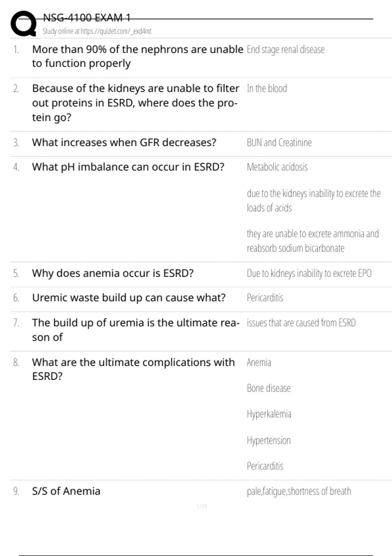Click the answer In the blood
The image size is (392, 556).
pos(267,88)
